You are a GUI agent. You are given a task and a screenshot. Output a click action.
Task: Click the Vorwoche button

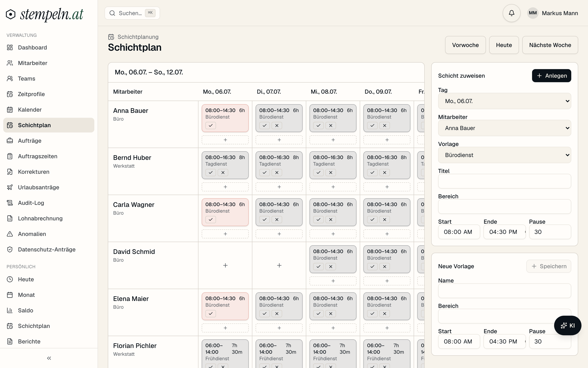click(x=465, y=45)
